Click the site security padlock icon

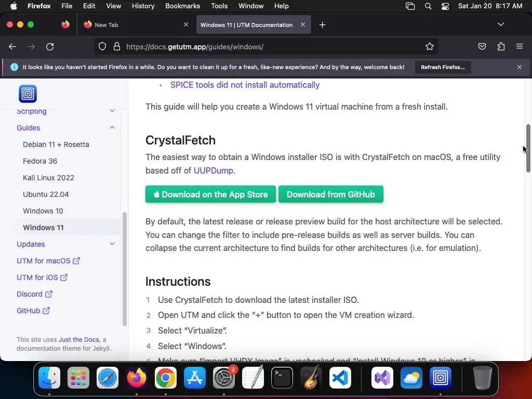(117, 46)
